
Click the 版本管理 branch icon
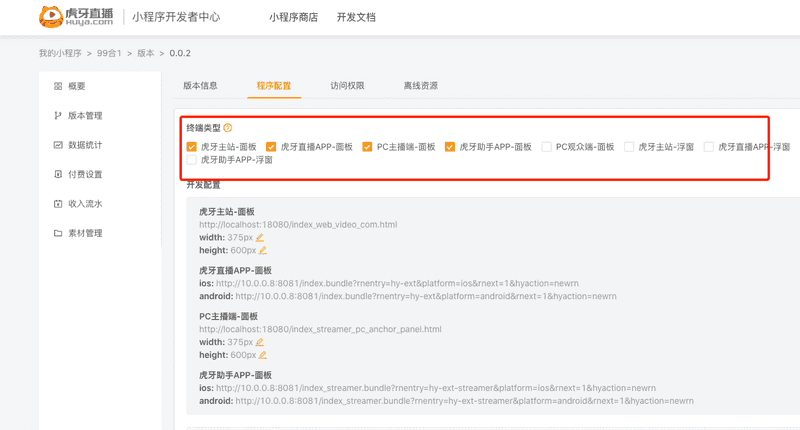(x=58, y=116)
